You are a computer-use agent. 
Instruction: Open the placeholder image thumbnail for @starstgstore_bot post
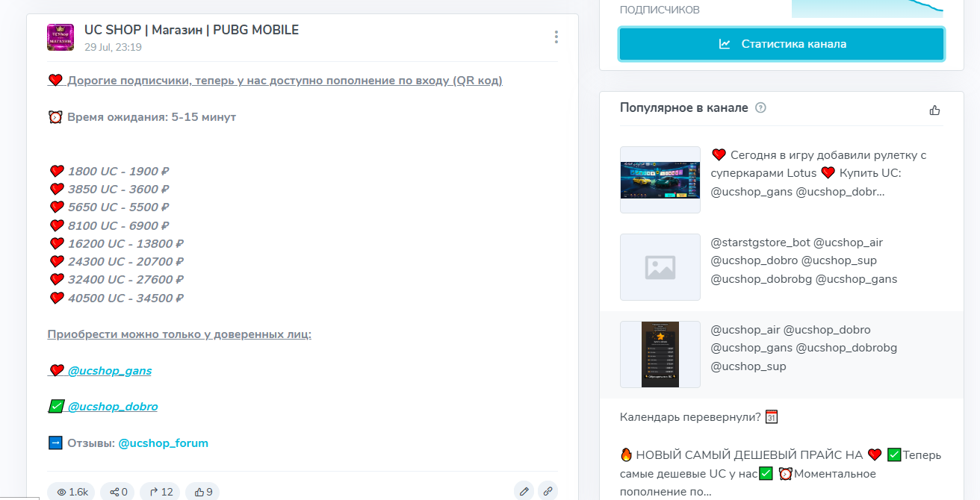(660, 267)
